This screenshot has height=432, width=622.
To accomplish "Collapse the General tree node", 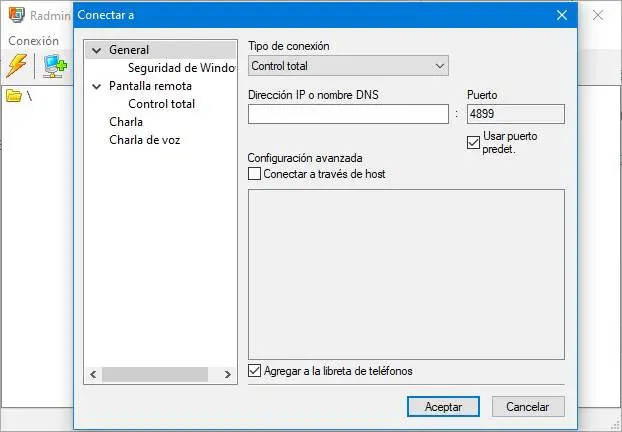I will 96,50.
